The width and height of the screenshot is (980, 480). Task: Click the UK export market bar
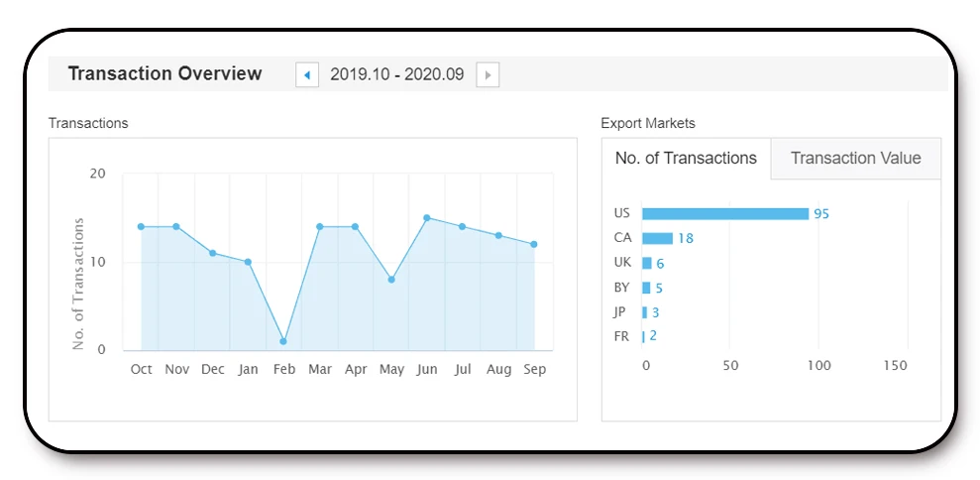(x=647, y=263)
